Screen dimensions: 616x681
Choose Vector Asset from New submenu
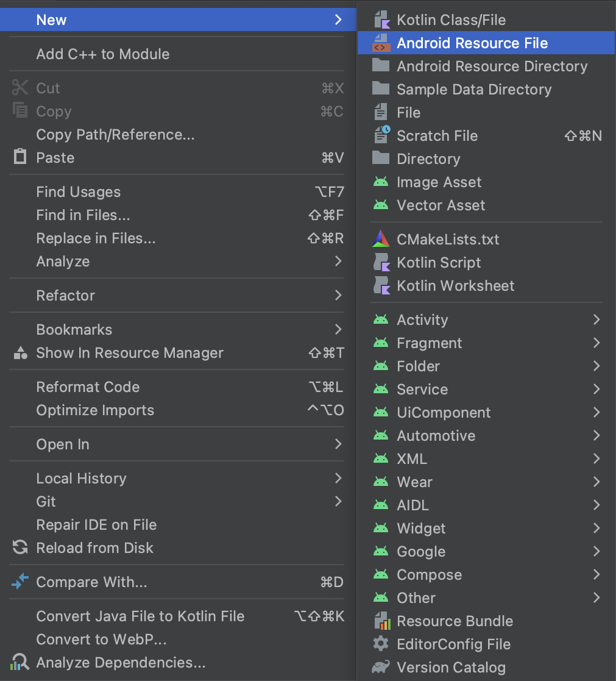point(441,205)
